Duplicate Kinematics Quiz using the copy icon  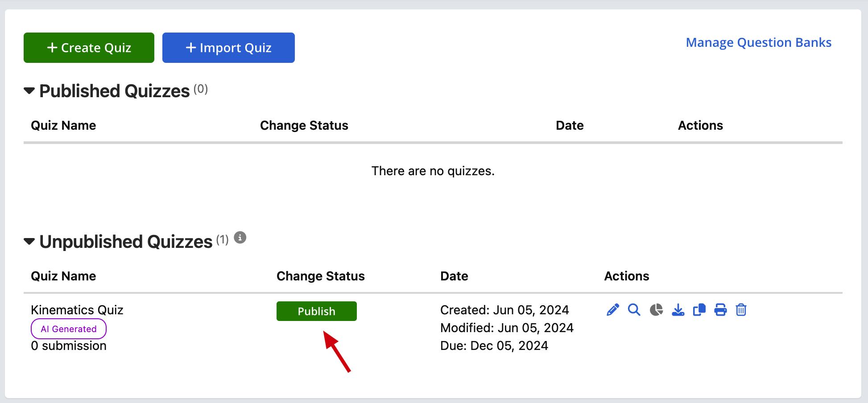tap(699, 310)
